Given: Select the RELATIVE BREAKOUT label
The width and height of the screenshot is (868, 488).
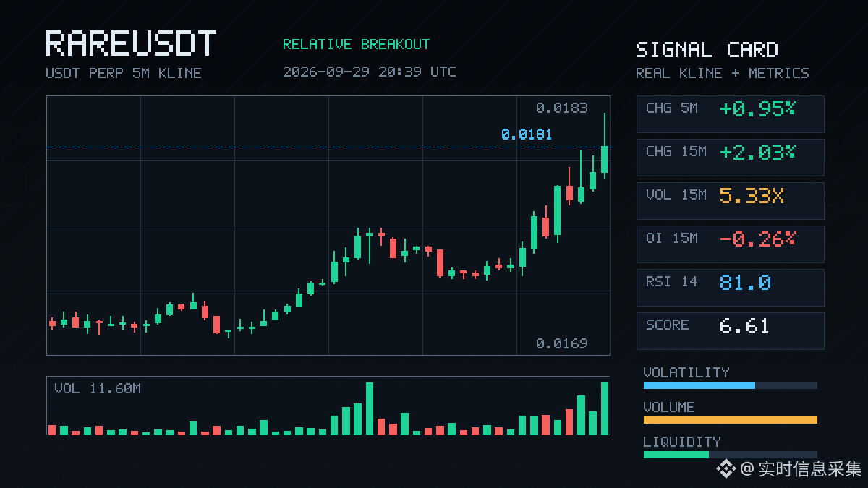Looking at the screenshot, I should [x=356, y=44].
